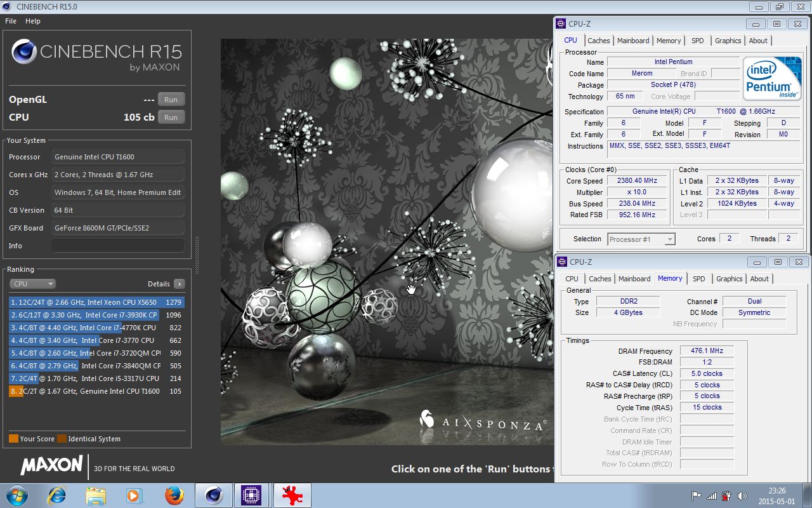Image resolution: width=812 pixels, height=508 pixels.
Task: Click the DRAM Frequency 476.1 MHz value
Action: [x=707, y=351]
